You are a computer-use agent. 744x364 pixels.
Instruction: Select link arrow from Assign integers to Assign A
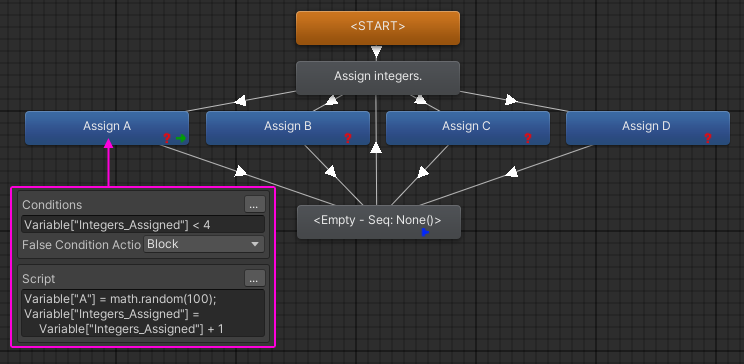(x=241, y=101)
